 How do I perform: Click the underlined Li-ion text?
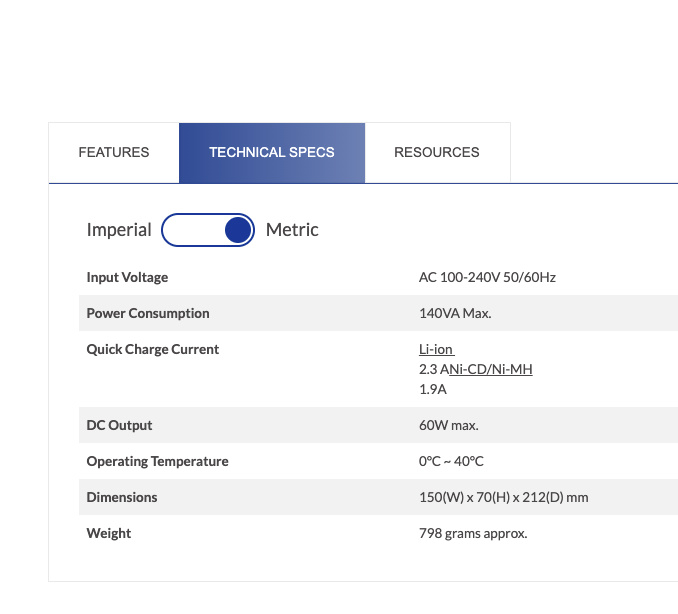436,350
